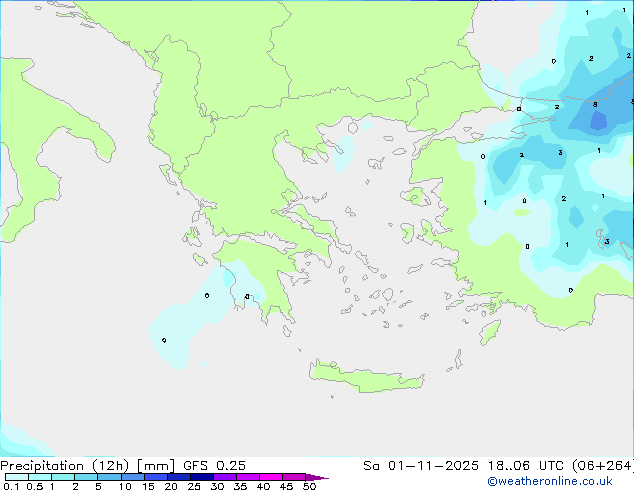This screenshot has height=490, width=634.
Task: Click the legend label '0.5'
Action: (x=35, y=486)
